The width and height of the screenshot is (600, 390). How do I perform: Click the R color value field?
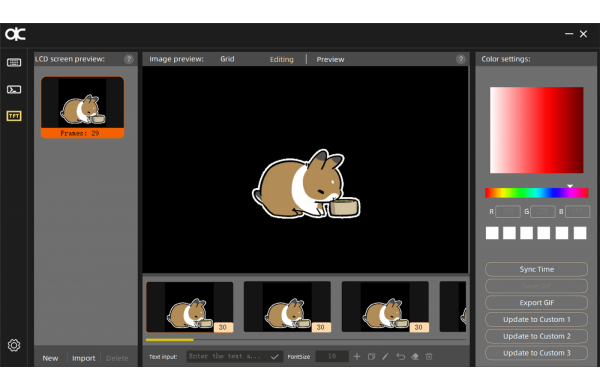pyautogui.click(x=508, y=211)
